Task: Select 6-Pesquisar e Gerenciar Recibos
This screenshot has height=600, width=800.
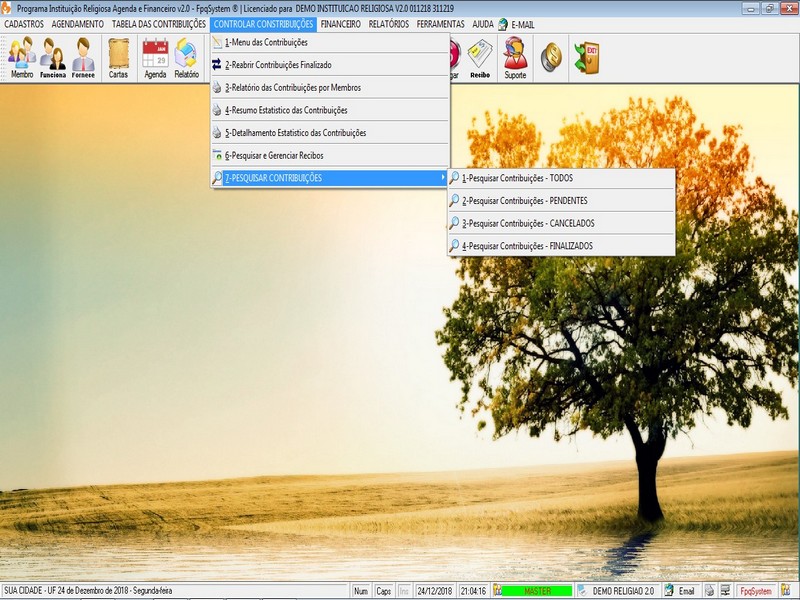Action: [x=330, y=156]
